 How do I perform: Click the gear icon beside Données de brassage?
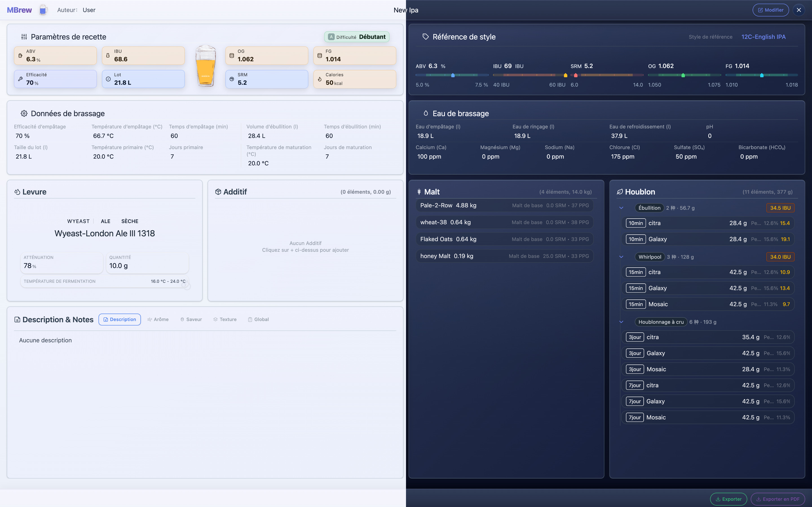24,113
